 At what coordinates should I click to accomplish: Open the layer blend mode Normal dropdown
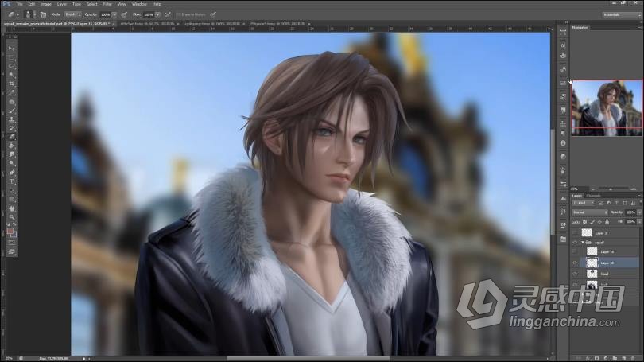[x=589, y=212]
